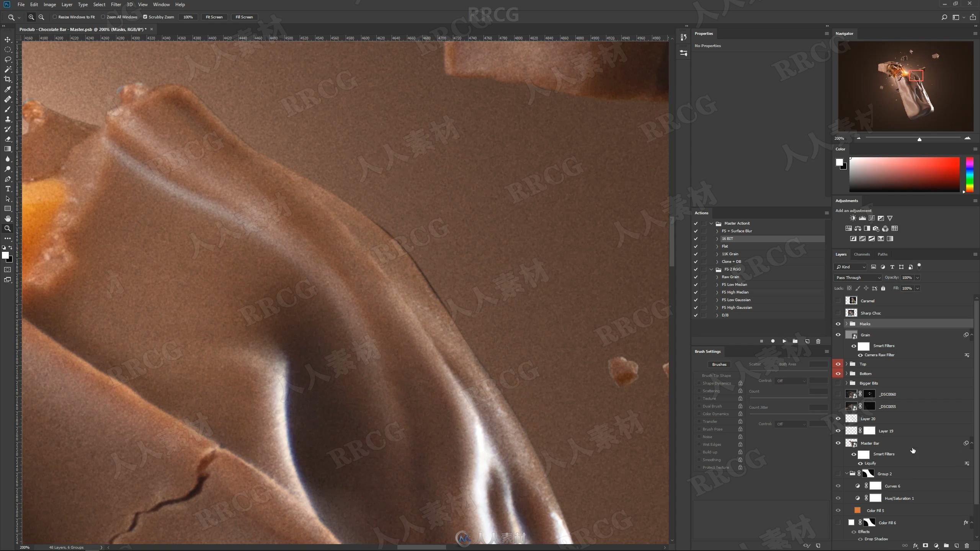Enable Zoom All Windows checkbox
The image size is (980, 551).
tap(103, 17)
